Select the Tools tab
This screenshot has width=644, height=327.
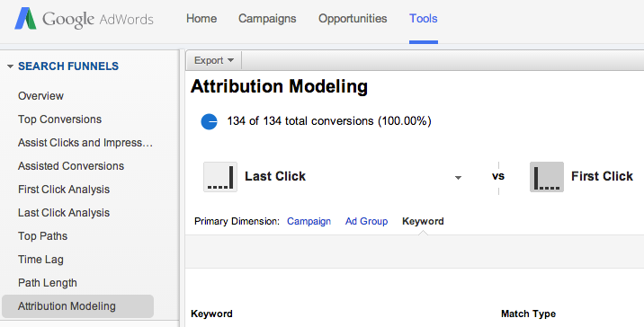[x=423, y=19]
